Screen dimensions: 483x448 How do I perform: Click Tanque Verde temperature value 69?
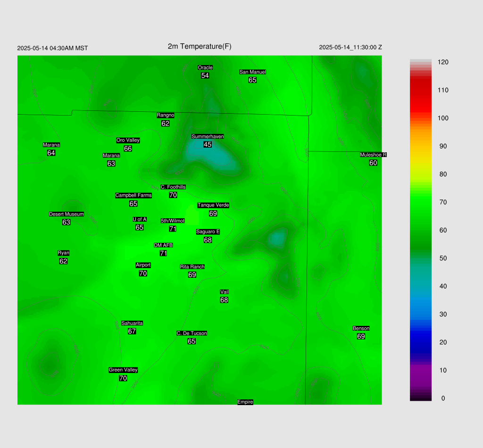tap(213, 214)
